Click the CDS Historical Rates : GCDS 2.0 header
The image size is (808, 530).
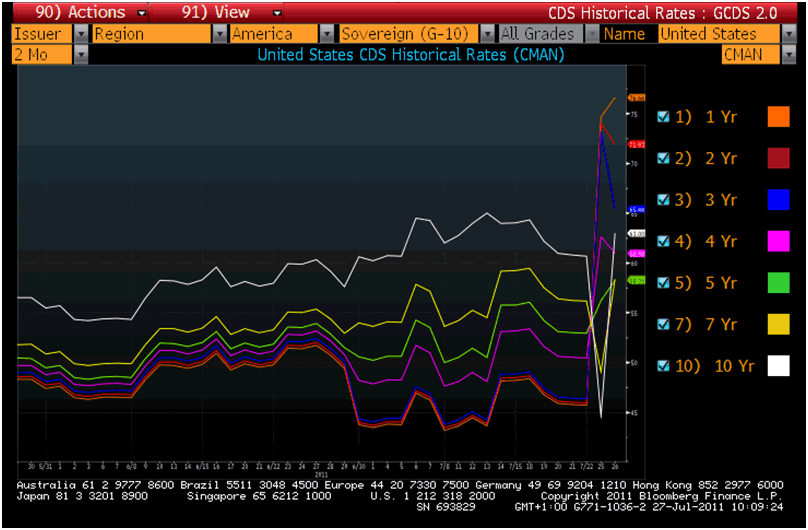[662, 13]
